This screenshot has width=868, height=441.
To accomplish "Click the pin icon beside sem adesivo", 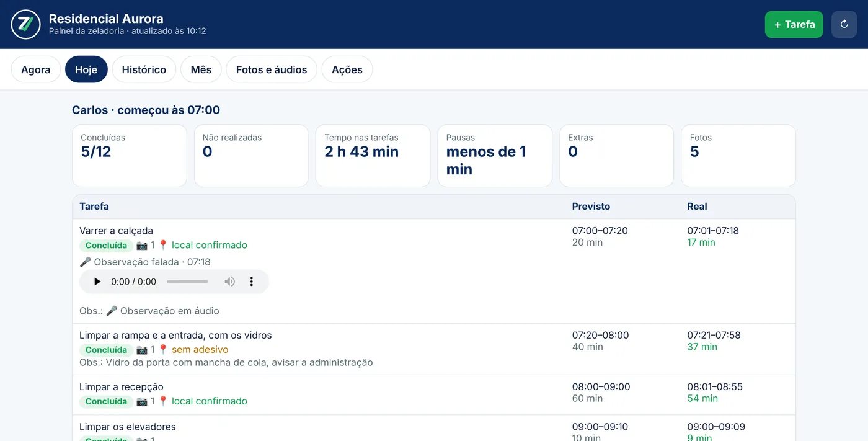I will coord(163,350).
